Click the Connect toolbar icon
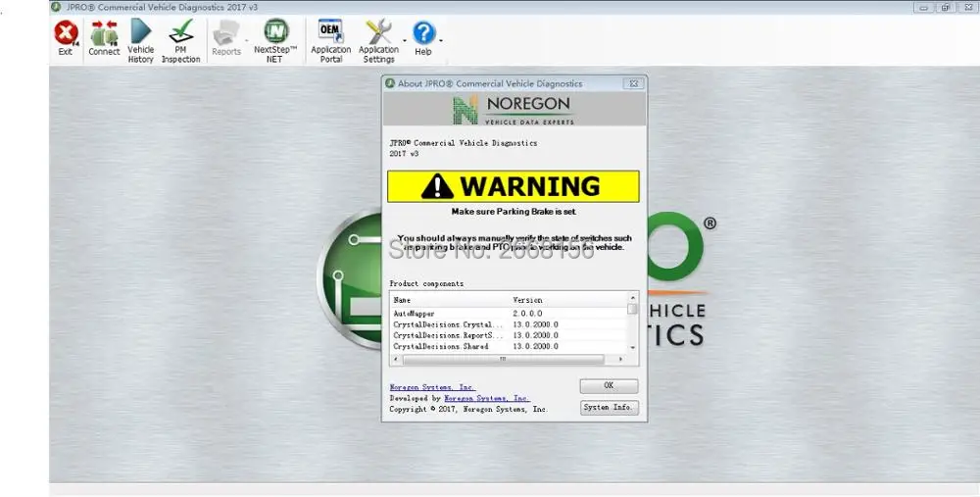Viewport: 980px width, 497px height. [104, 38]
